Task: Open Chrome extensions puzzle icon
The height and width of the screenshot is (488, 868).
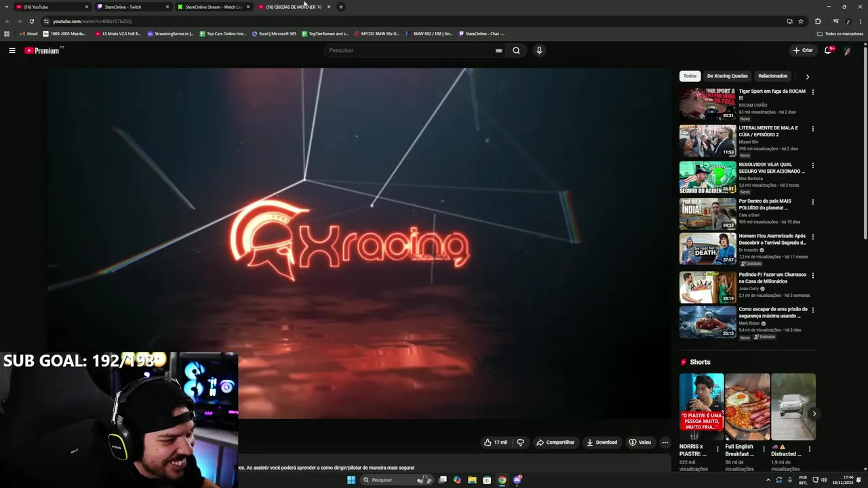Action: click(818, 21)
